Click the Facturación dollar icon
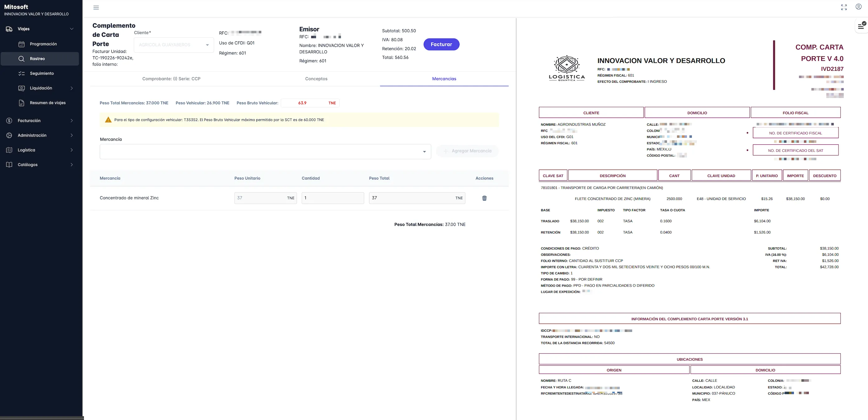 point(9,121)
